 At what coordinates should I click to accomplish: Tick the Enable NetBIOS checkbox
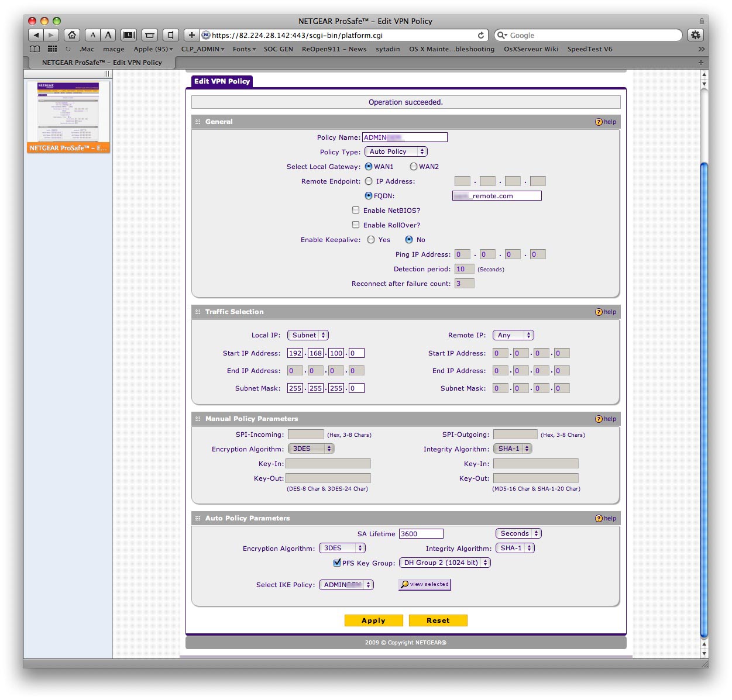[x=356, y=210]
